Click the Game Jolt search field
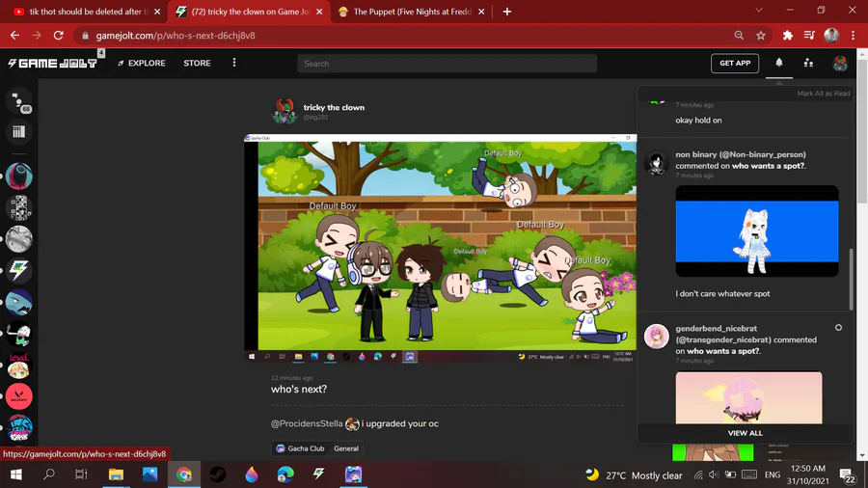Viewport: 868px width, 488px height. pos(448,64)
